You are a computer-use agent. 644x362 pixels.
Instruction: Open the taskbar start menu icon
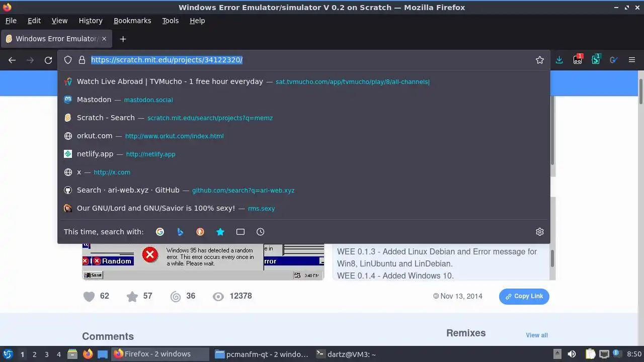pyautogui.click(x=8, y=354)
